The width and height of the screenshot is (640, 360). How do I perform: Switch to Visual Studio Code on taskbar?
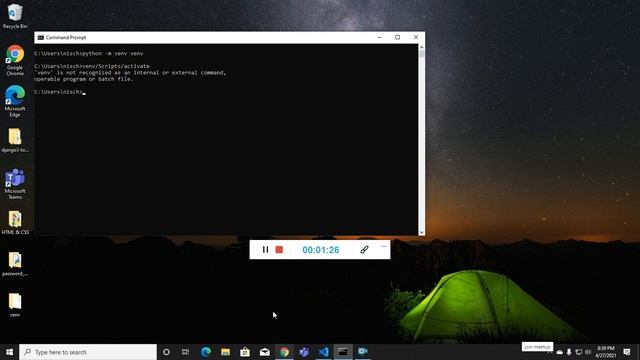pyautogui.click(x=323, y=352)
